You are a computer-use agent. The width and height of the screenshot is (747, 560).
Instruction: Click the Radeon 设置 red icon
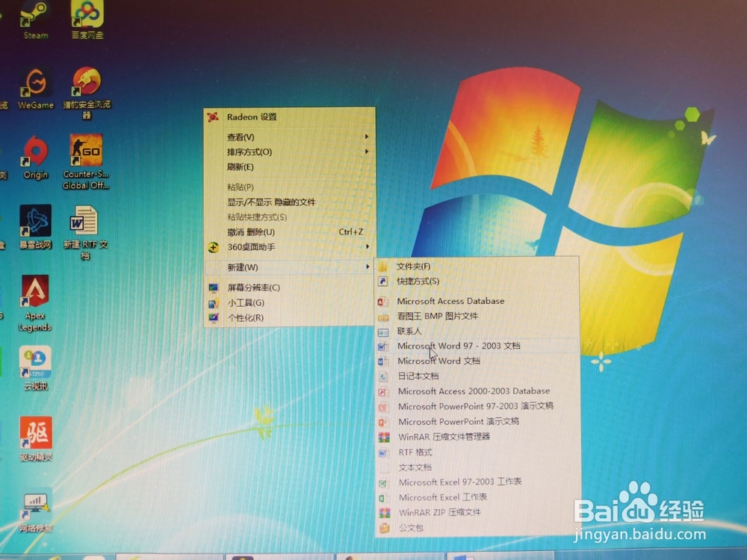click(213, 116)
